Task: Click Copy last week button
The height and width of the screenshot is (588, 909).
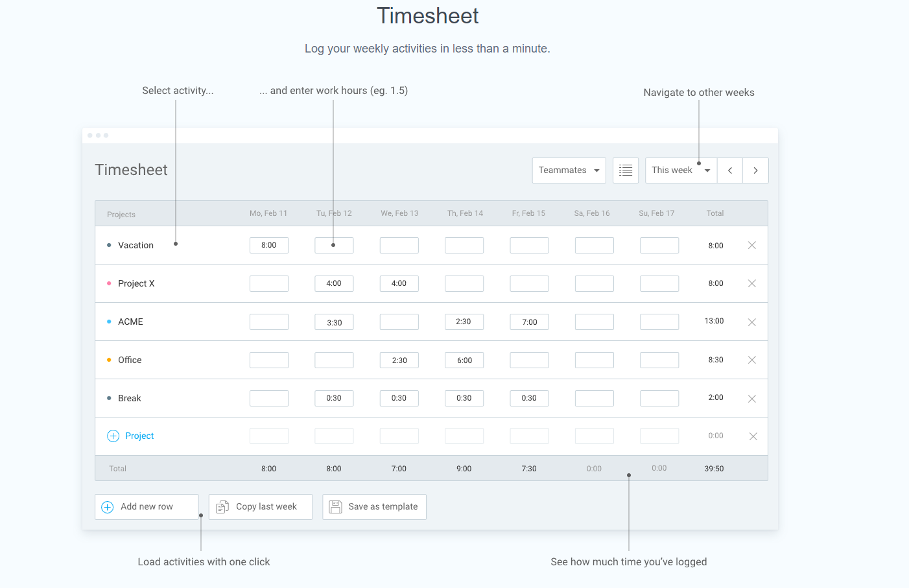Action: (260, 507)
